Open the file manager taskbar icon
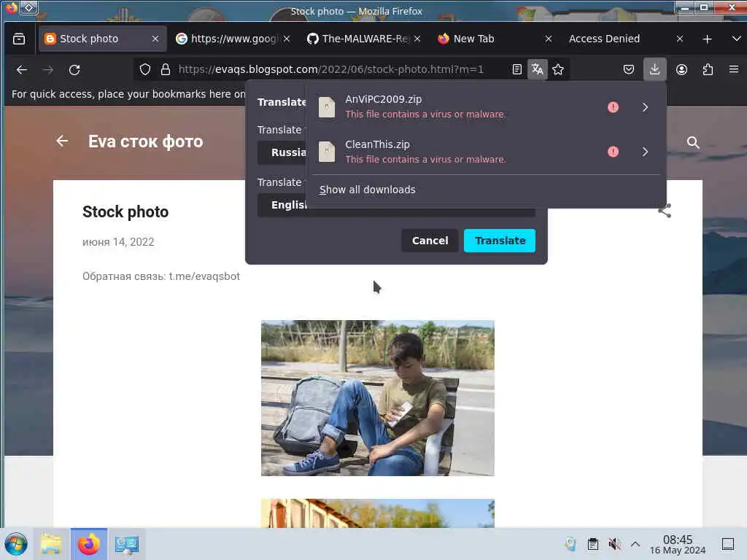This screenshot has width=747, height=560. 51,544
